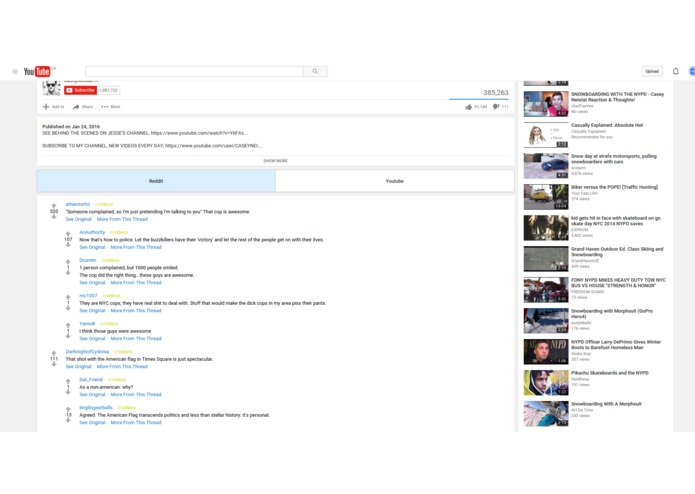The height and width of the screenshot is (494, 695).
Task: Click 'Published on Jan 24, 2016' text
Action: pos(71,127)
